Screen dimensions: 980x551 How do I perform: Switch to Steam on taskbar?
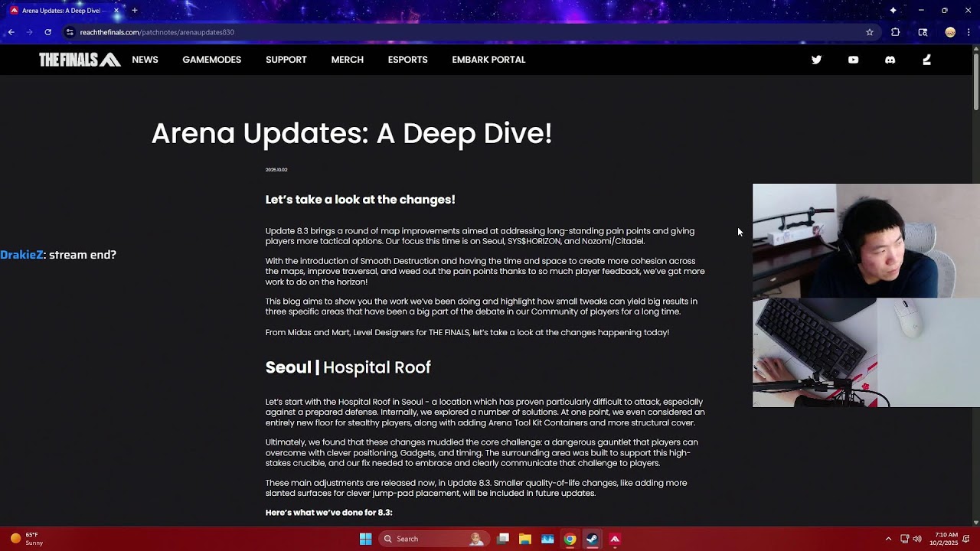click(x=592, y=539)
